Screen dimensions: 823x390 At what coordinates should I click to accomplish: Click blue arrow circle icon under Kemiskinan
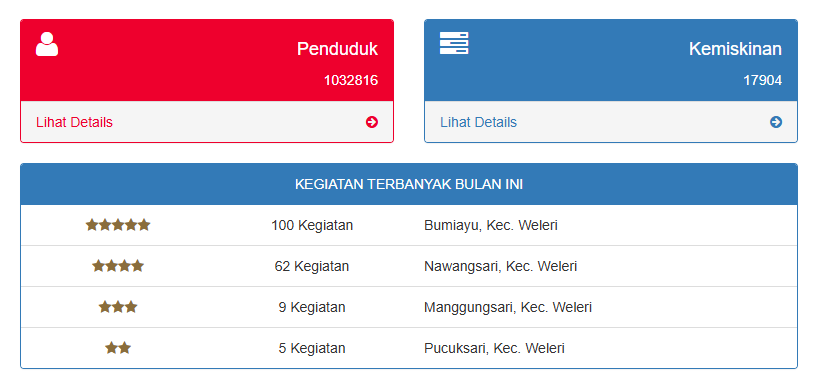pos(776,122)
